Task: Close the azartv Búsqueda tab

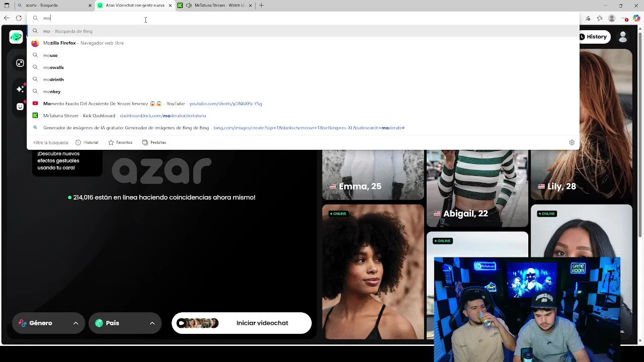Action: point(90,6)
